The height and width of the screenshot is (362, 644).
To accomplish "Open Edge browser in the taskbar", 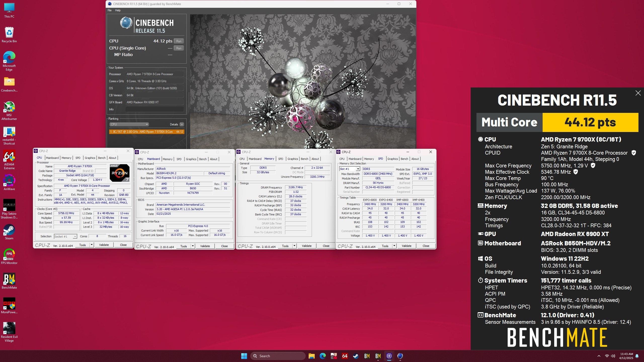I will [323, 356].
